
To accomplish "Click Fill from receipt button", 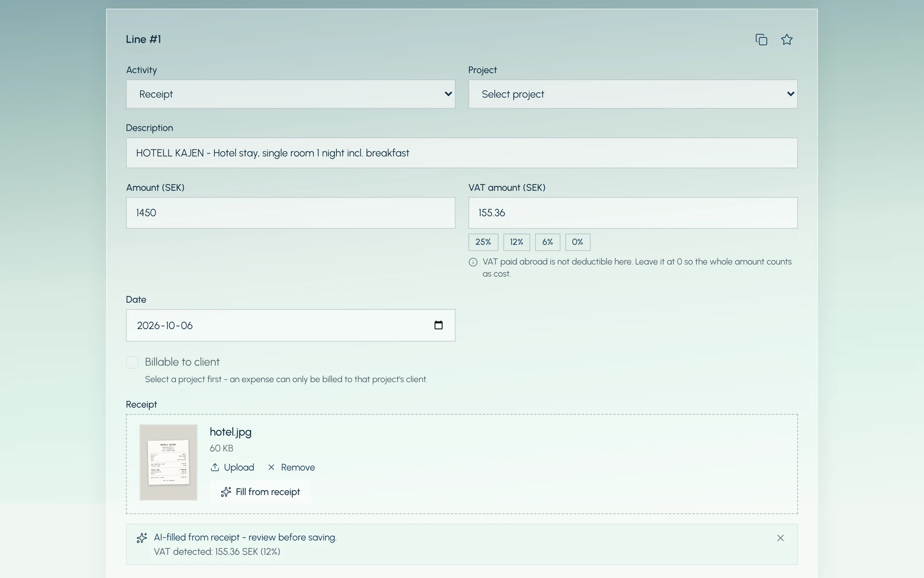I will (x=260, y=492).
